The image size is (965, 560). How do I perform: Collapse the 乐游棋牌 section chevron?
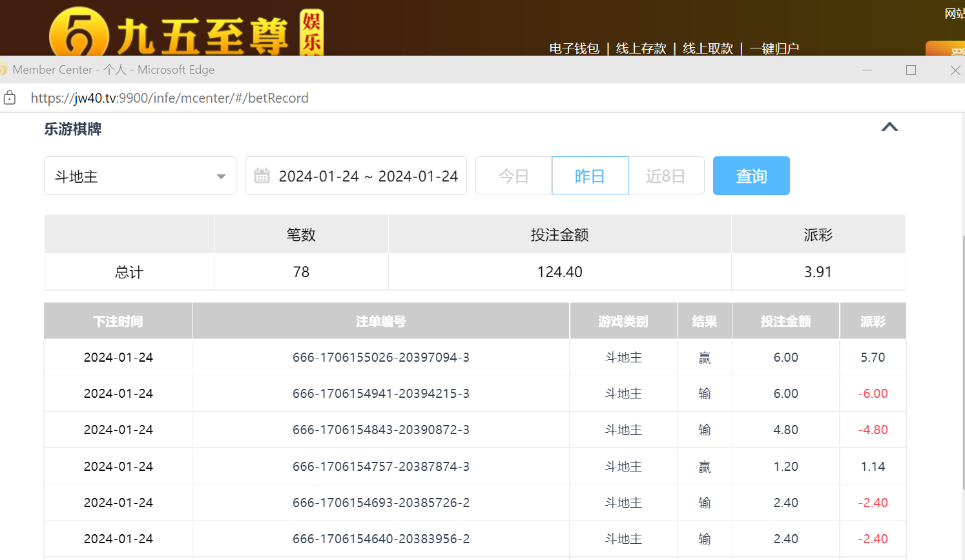pyautogui.click(x=889, y=127)
